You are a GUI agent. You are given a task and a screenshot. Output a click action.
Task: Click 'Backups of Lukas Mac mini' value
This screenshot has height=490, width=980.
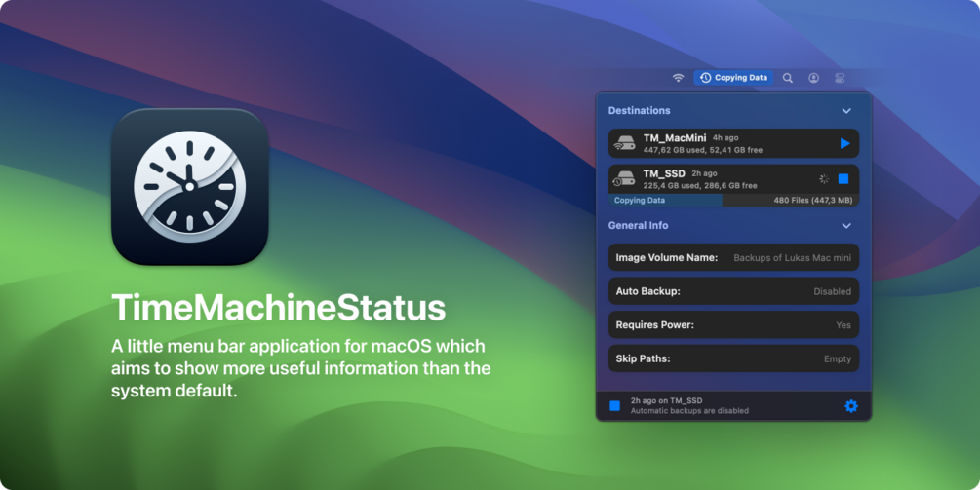[792, 258]
